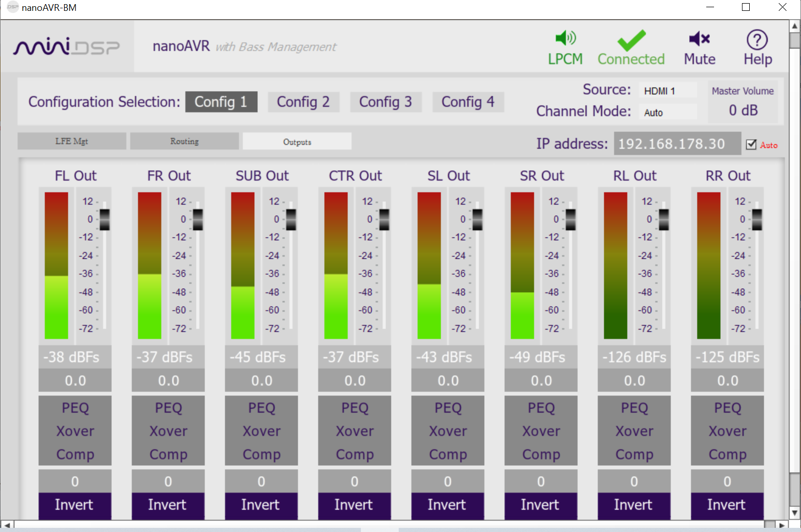Click the vertical scrollbar down arrow
The height and width of the screenshot is (532, 801).
point(795,513)
